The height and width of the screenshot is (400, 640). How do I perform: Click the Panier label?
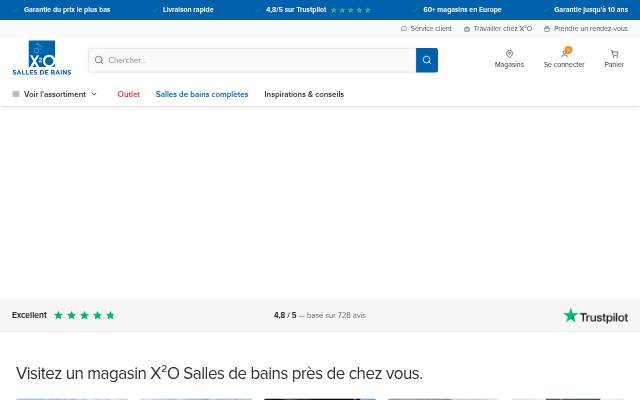[x=614, y=64]
